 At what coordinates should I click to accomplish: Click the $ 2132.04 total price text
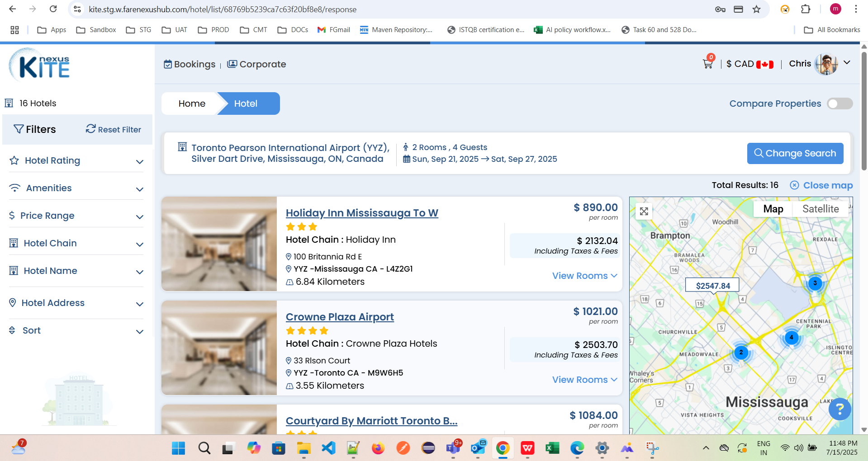597,241
